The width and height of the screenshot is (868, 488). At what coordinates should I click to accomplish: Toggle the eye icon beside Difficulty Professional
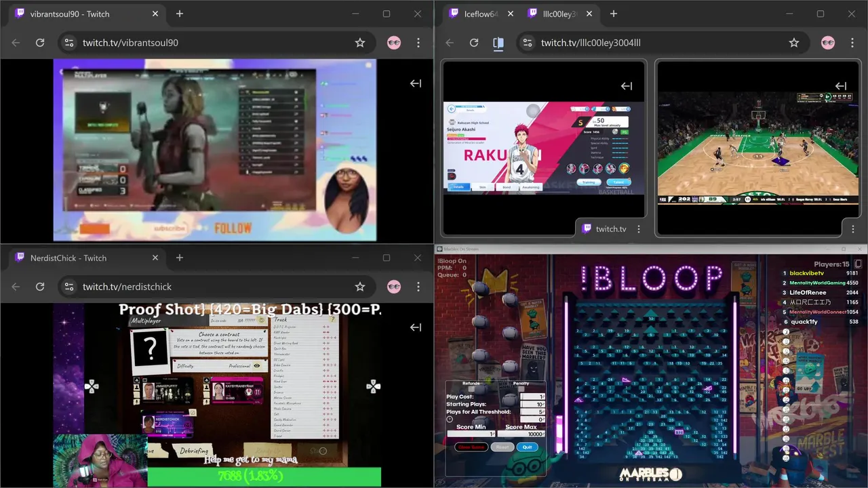(x=257, y=366)
